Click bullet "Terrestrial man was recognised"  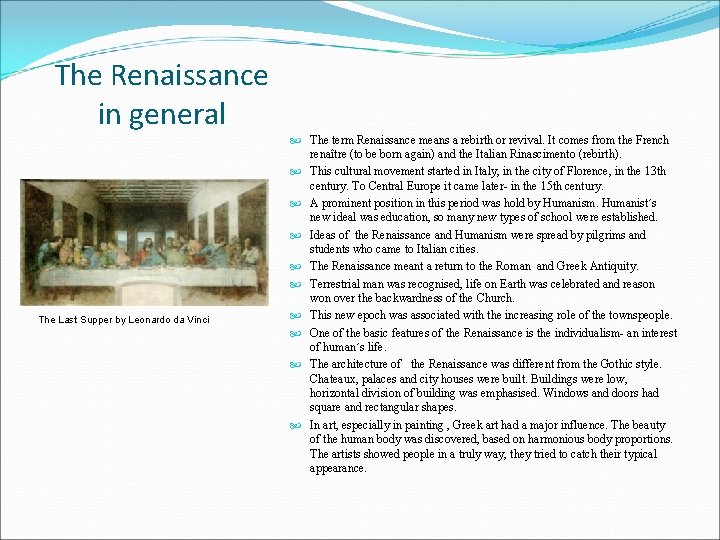(x=482, y=291)
